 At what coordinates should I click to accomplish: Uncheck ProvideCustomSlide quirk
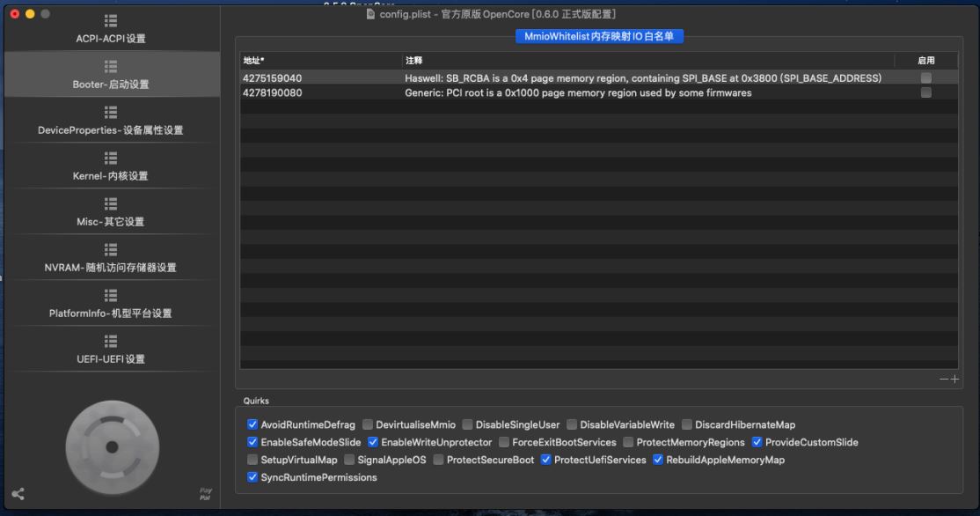click(757, 441)
